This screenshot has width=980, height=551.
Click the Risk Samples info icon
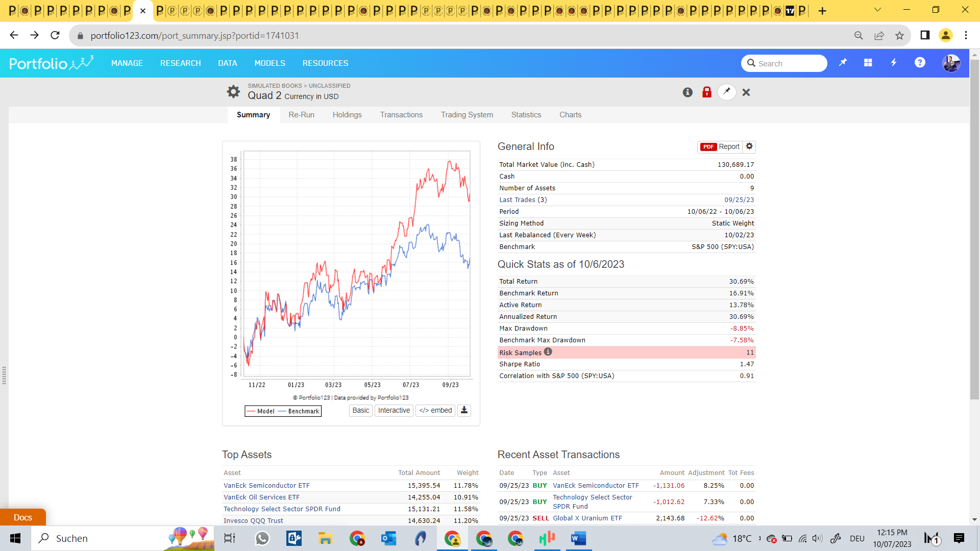[x=548, y=352]
